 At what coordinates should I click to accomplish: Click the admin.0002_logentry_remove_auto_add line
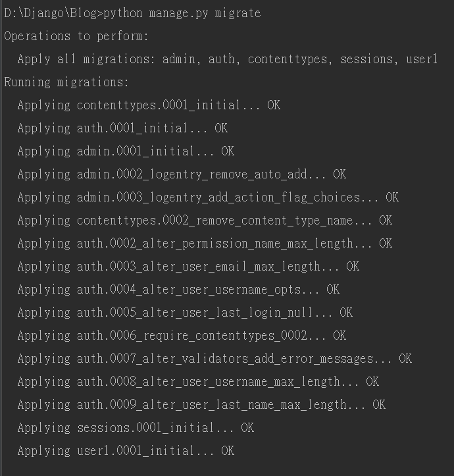click(x=182, y=174)
